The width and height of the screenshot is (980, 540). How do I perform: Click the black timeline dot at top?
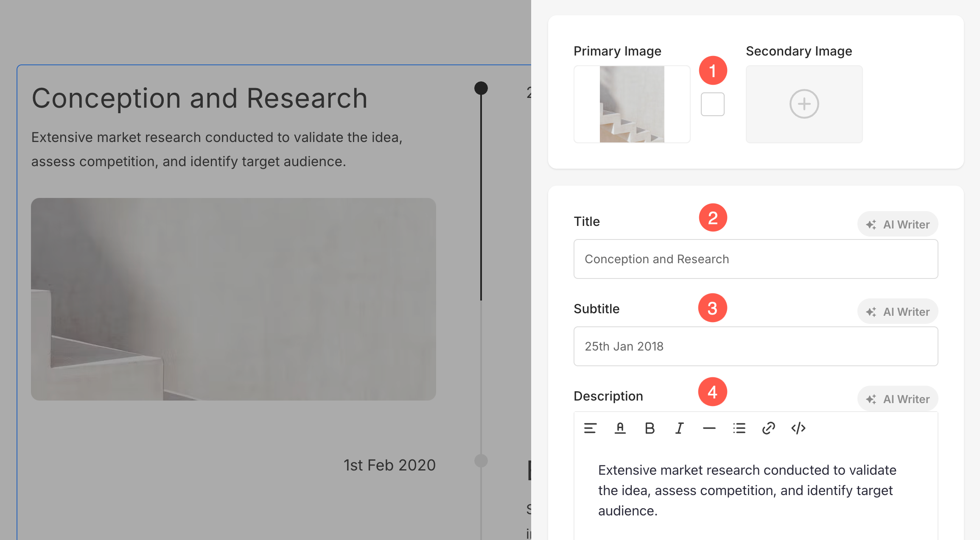coord(481,88)
